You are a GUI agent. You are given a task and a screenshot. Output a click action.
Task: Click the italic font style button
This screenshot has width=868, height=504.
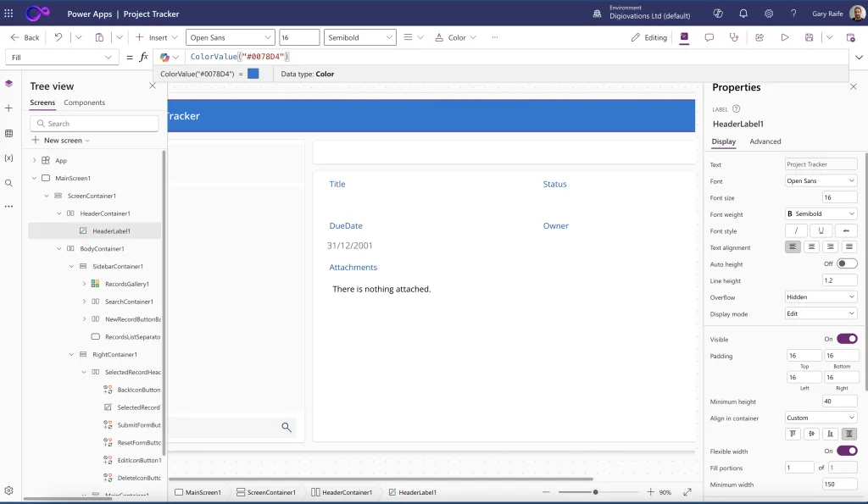point(796,230)
